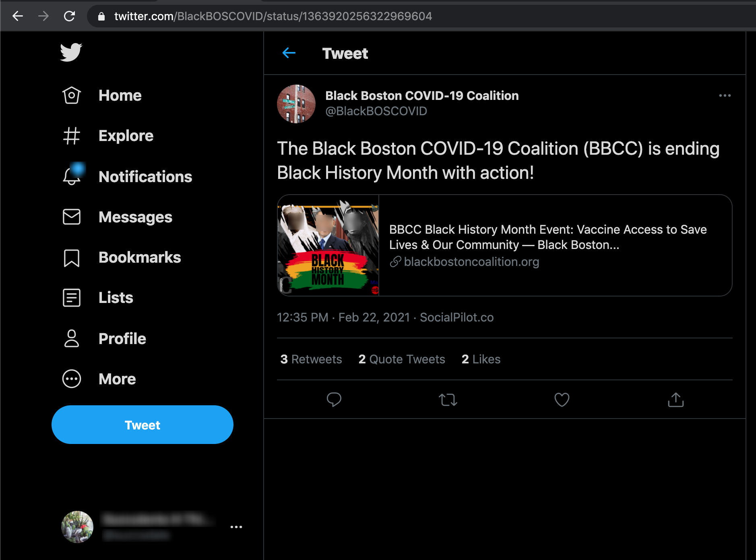Viewport: 756px width, 560px height.
Task: Like the tweet with the heart icon
Action: click(x=562, y=400)
